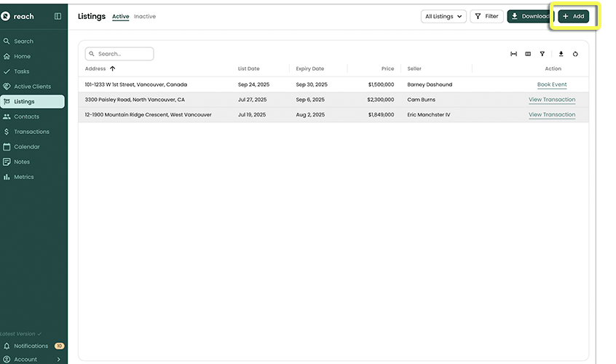Click the column width fit icon
This screenshot has width=616, height=364.
(513, 54)
